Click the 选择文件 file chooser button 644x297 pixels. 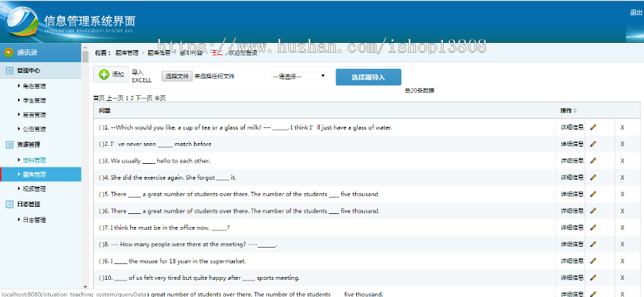pyautogui.click(x=177, y=76)
